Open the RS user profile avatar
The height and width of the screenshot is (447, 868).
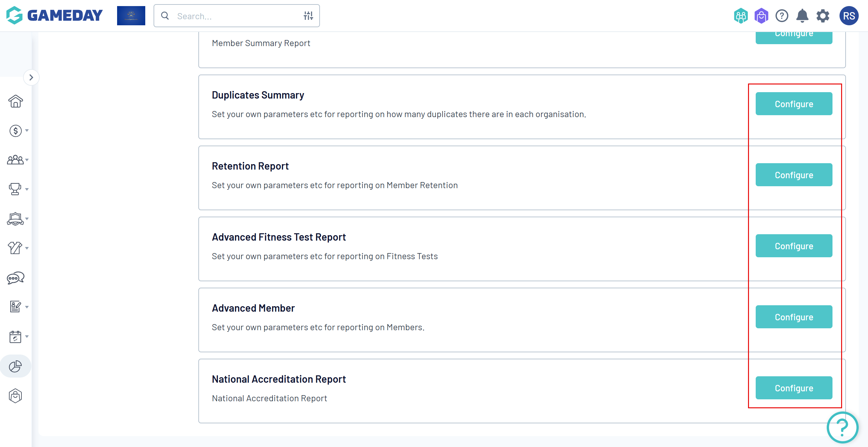pyautogui.click(x=848, y=16)
